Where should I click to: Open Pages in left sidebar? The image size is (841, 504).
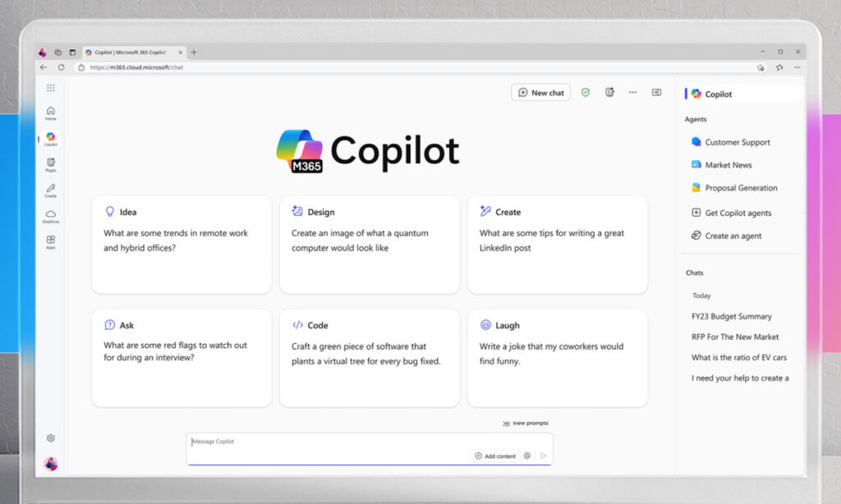(50, 165)
